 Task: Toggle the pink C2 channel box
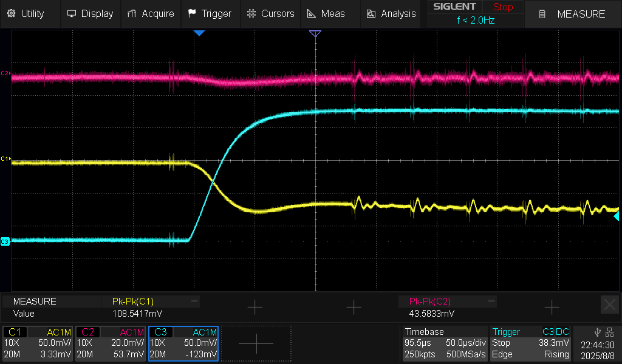point(110,343)
